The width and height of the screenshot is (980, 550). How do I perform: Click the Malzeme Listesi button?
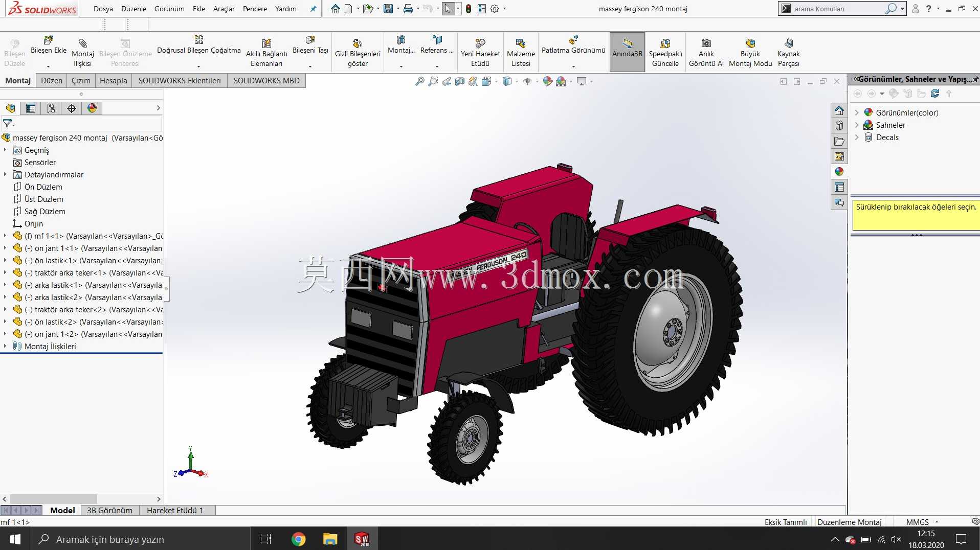(x=521, y=52)
